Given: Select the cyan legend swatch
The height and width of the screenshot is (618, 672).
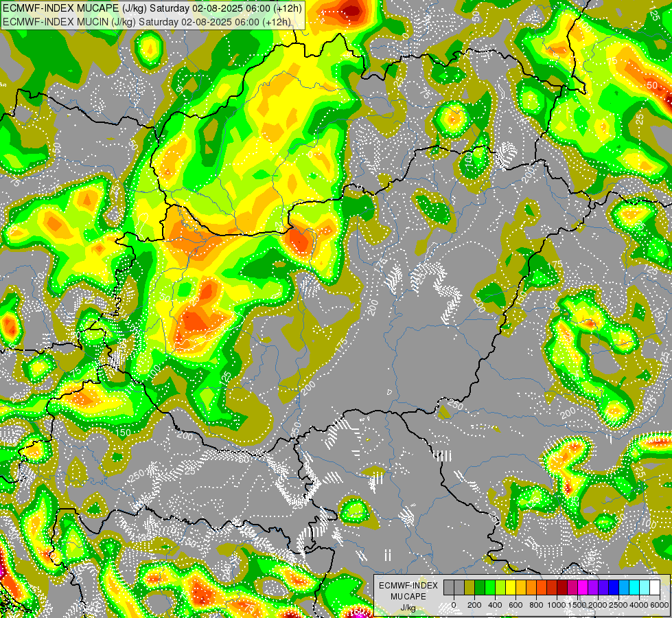Looking at the screenshot, I should tap(635, 588).
